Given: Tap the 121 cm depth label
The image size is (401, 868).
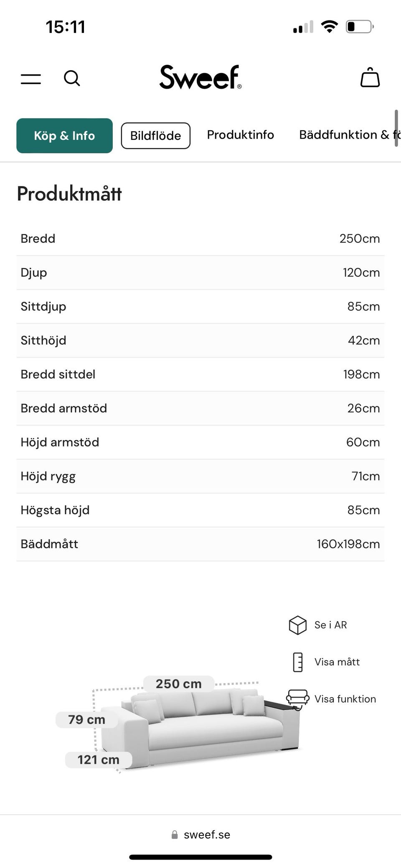Looking at the screenshot, I should coord(99,759).
